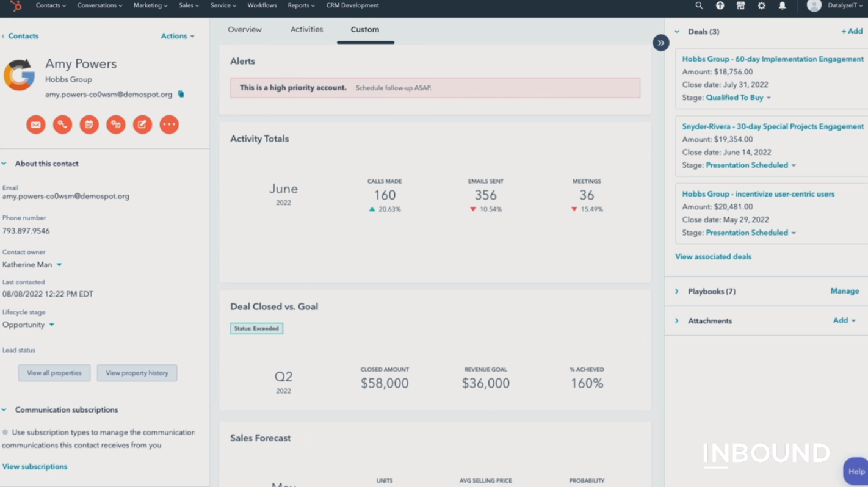Switch to the Activities tab
The width and height of the screenshot is (868, 487).
306,29
